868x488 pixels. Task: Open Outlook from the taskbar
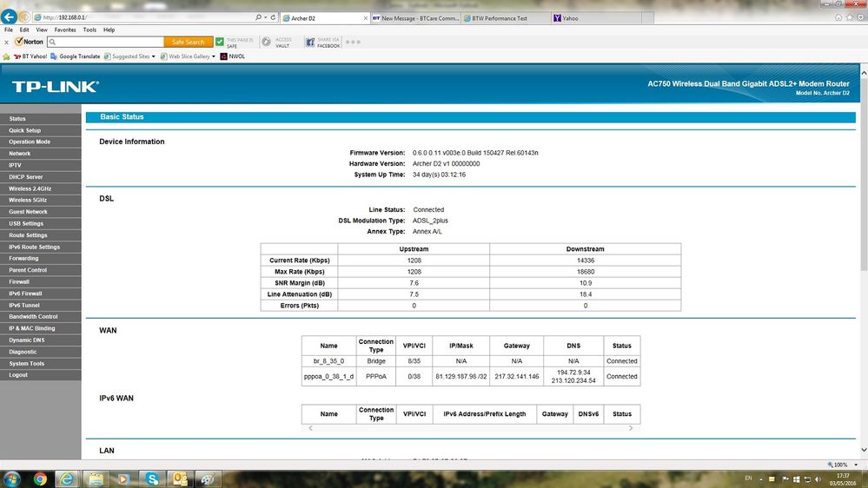tap(180, 479)
